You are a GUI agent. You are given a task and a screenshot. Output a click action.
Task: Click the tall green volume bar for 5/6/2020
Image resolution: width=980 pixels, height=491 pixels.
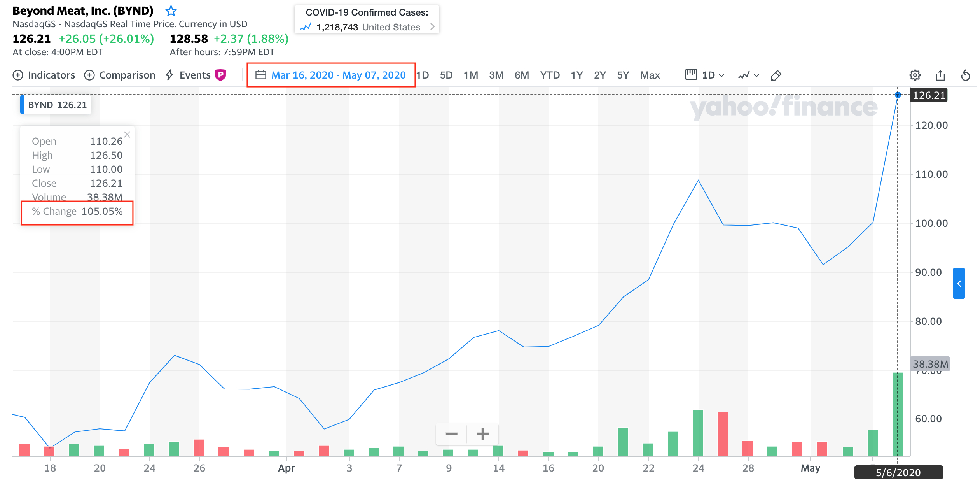(897, 414)
